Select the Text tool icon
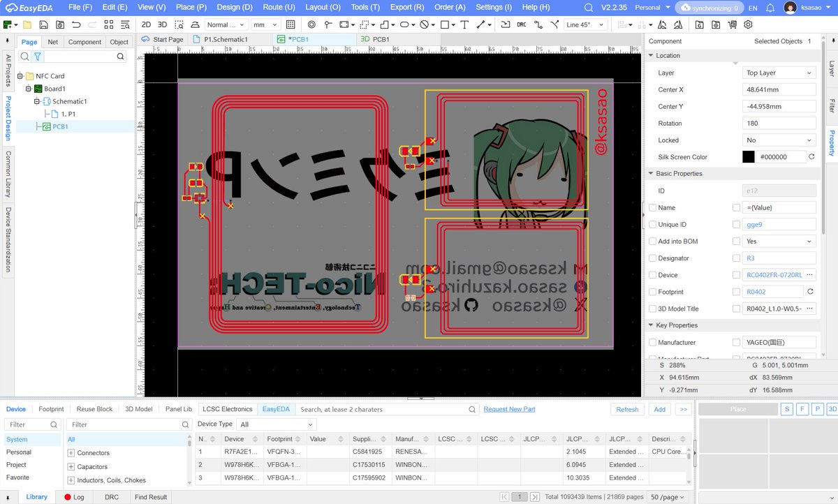Viewport: 838px width, 504px height. pyautogui.click(x=464, y=24)
